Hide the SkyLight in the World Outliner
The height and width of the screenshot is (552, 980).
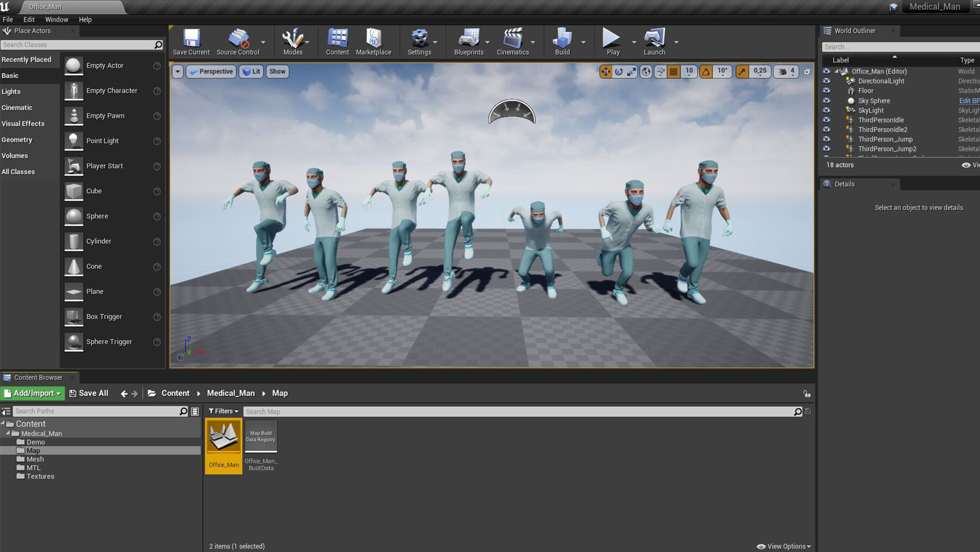826,110
